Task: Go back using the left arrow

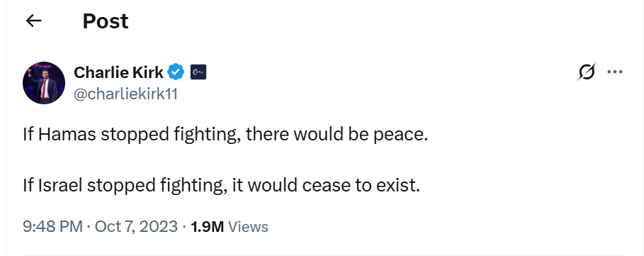Action: (x=33, y=21)
